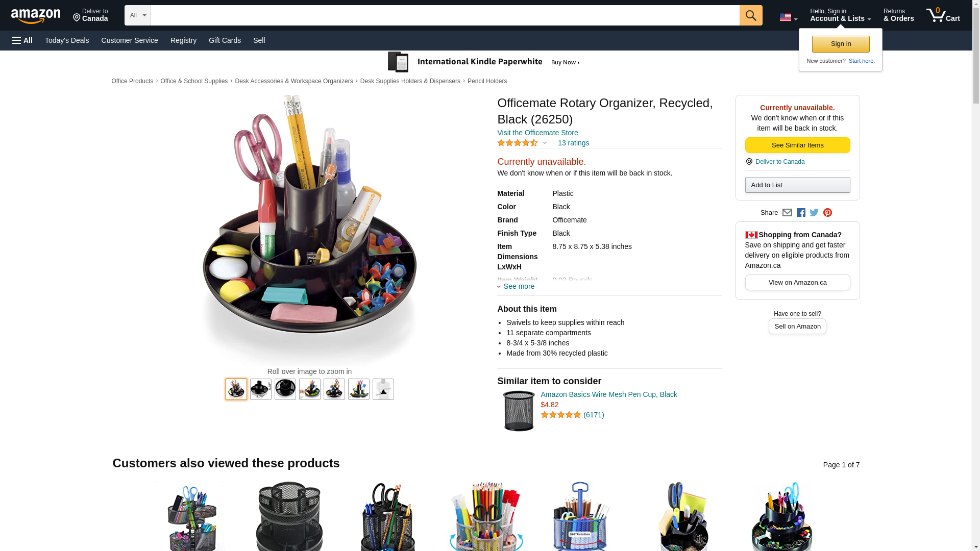Open the search category All dropdown
The width and height of the screenshot is (980, 551).
tap(138, 15)
